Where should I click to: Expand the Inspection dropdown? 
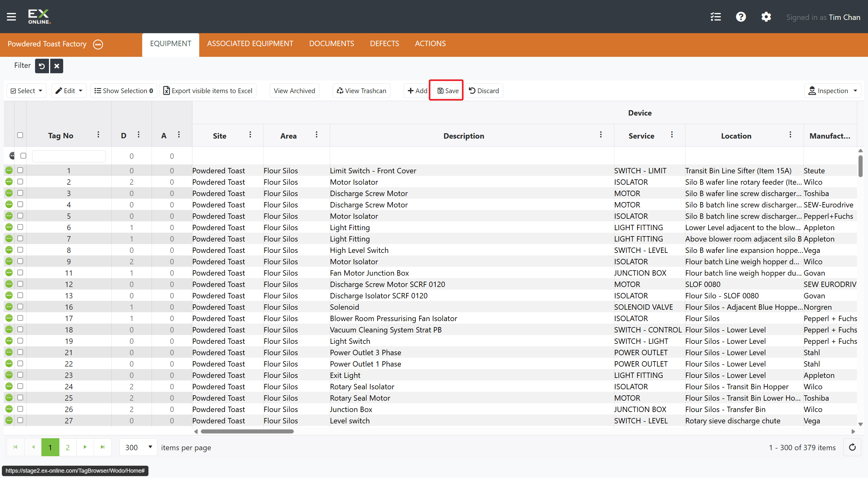pos(832,91)
